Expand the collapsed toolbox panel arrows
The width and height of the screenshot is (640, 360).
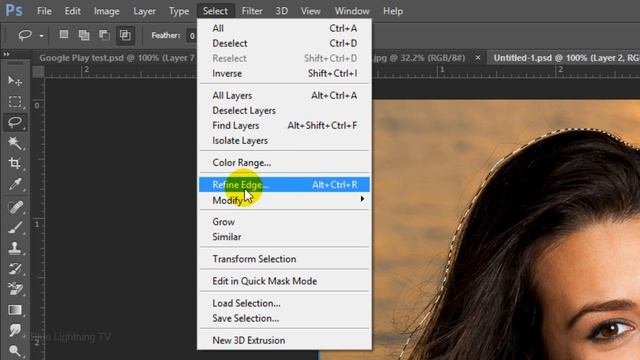[7, 54]
